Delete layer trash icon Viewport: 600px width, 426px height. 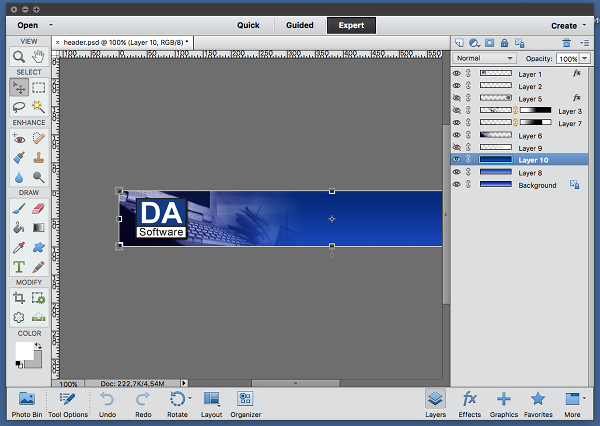pos(567,43)
